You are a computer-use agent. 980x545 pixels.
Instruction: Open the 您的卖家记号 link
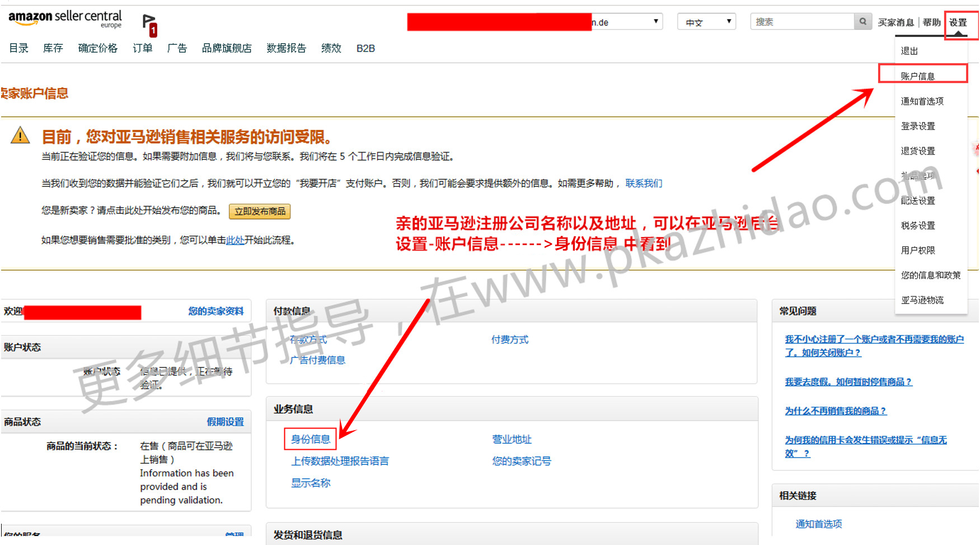(522, 461)
